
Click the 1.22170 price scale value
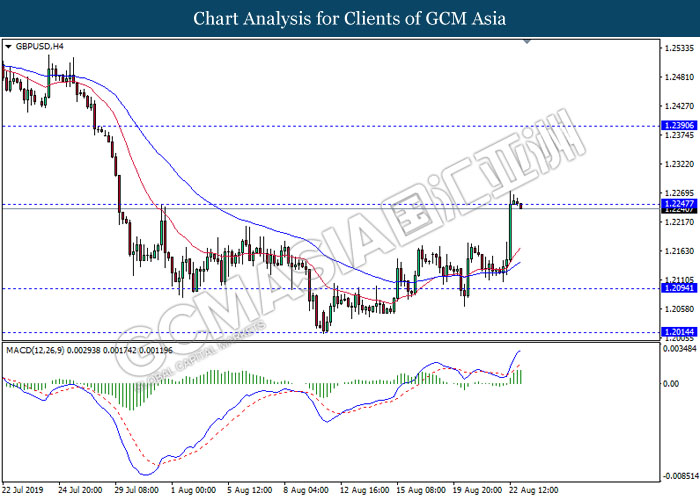pos(679,222)
